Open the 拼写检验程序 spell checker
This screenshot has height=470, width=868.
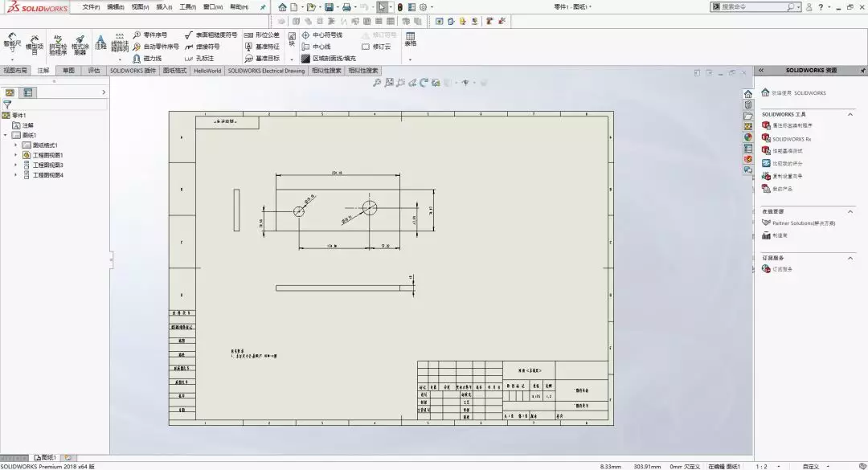tap(58, 43)
